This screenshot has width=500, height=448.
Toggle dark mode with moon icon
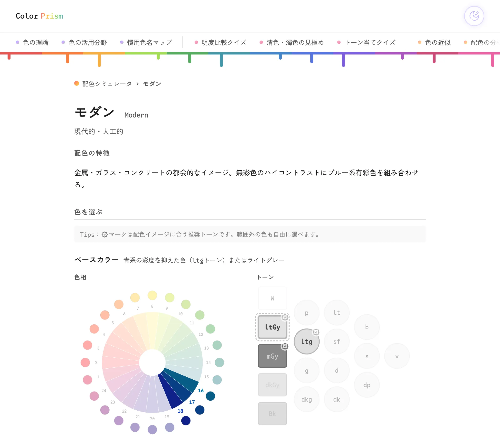pos(474,16)
